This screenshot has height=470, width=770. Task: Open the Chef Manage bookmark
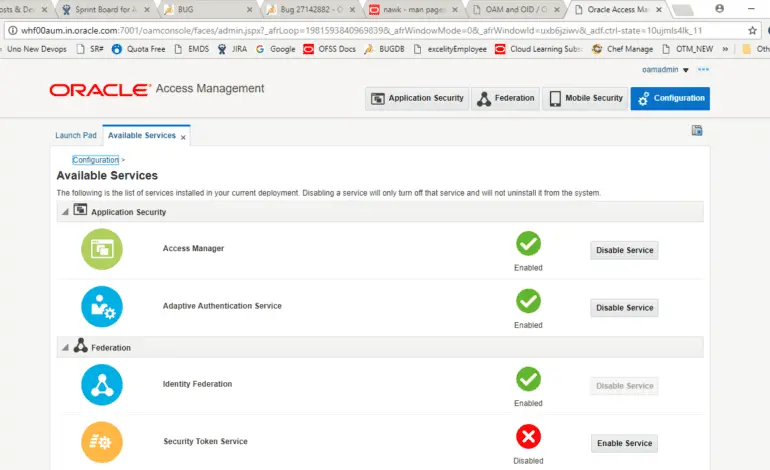pyautogui.click(x=623, y=49)
